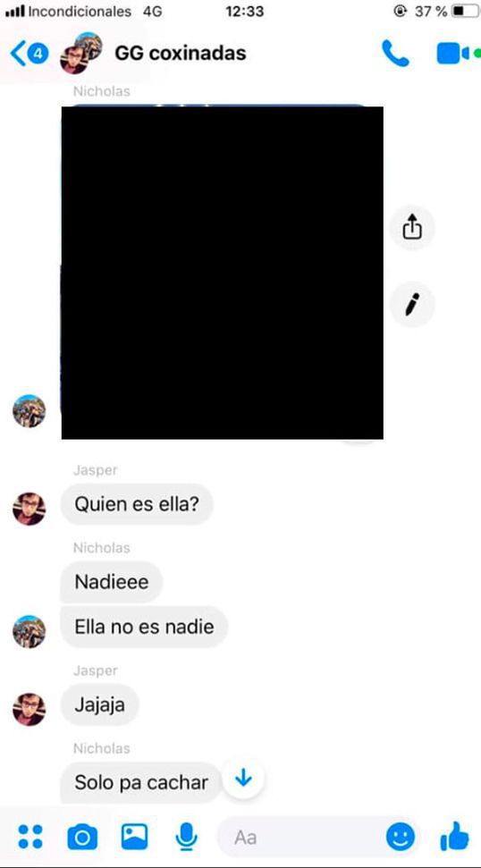481x868 pixels.
Task: Open the photo gallery picker
Action: [x=134, y=837]
